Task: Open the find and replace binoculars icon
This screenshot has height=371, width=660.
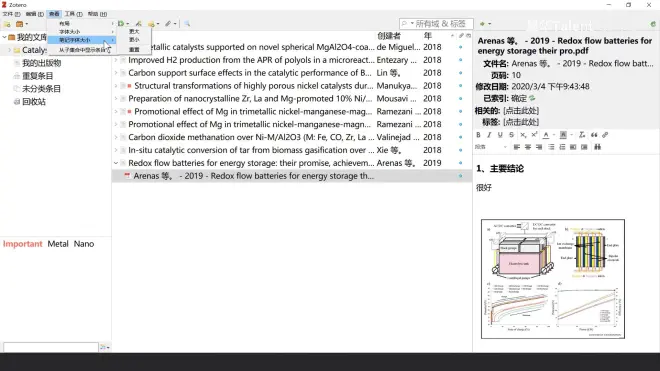Action: (597, 147)
